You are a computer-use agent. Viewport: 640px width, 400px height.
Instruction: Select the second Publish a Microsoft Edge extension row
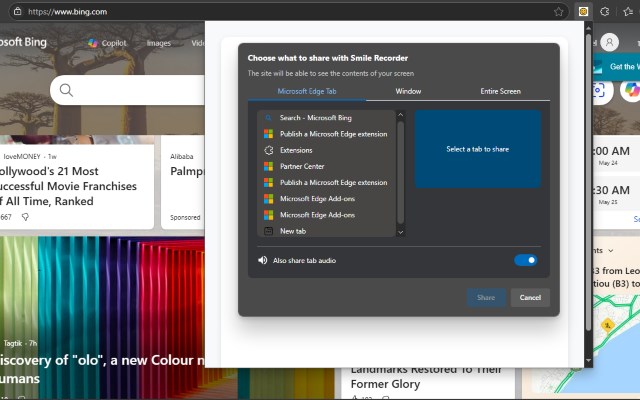click(326, 182)
